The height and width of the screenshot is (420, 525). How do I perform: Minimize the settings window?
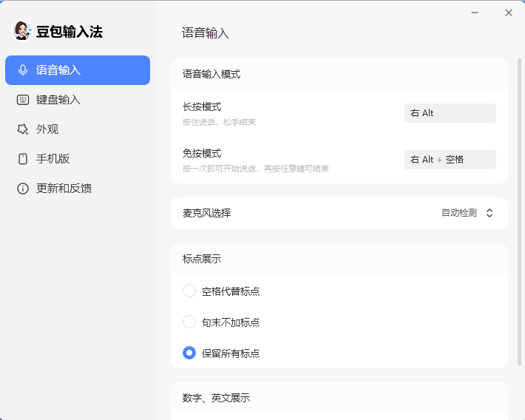[x=475, y=13]
